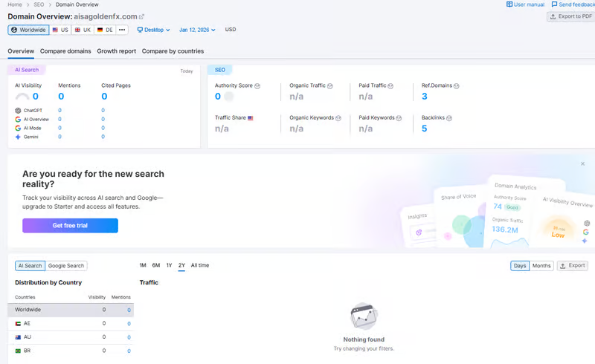This screenshot has height=364, width=595.
Task: Open the Desktop device dropdown
Action: (154, 30)
